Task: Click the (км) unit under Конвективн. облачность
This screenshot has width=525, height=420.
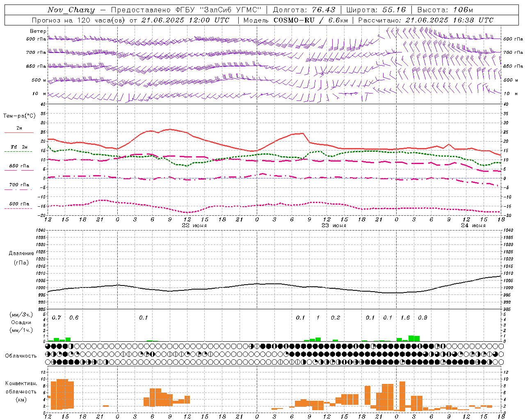Action: pos(21,399)
